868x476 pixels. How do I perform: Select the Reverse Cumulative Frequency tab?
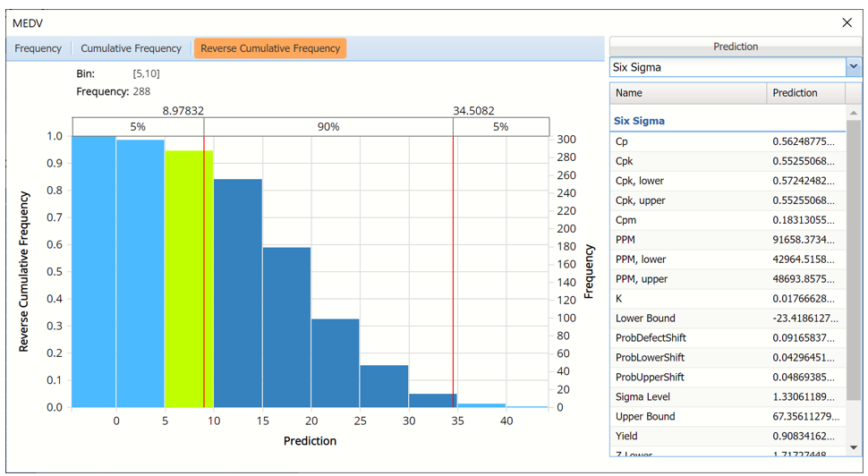270,48
